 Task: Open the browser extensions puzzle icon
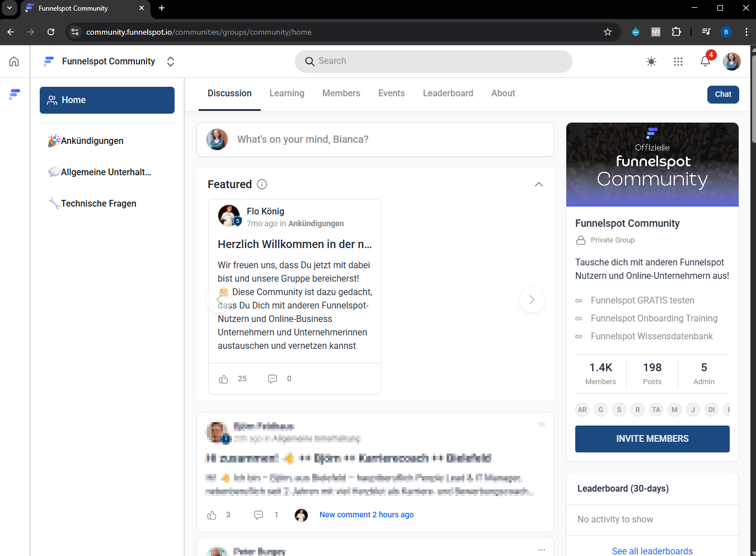coord(676,32)
